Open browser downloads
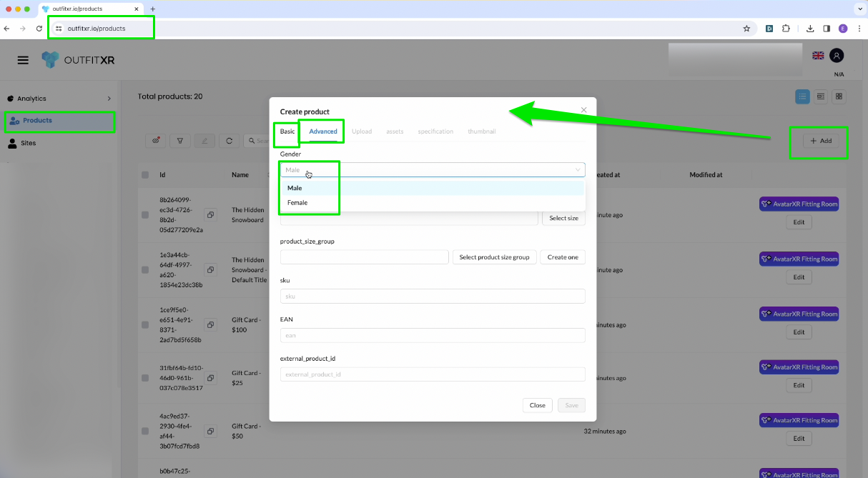This screenshot has width=868, height=478. coord(810,29)
